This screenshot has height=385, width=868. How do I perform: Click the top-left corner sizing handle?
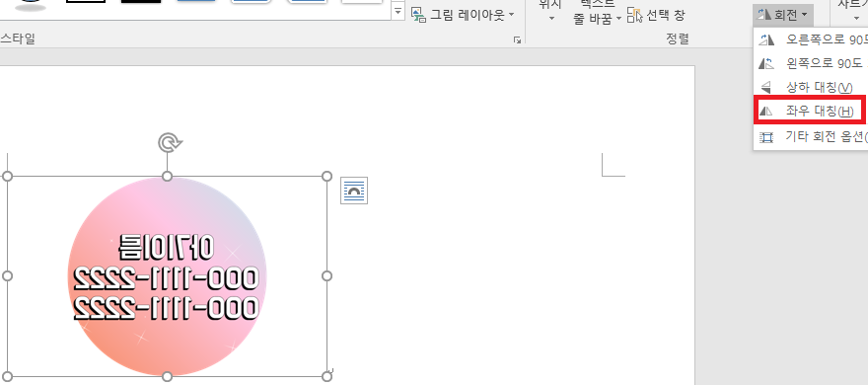click(x=7, y=176)
